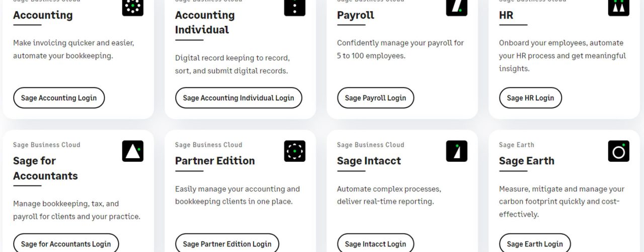Open Sage Accounting Individual Login
The image size is (644, 252).
[238, 98]
